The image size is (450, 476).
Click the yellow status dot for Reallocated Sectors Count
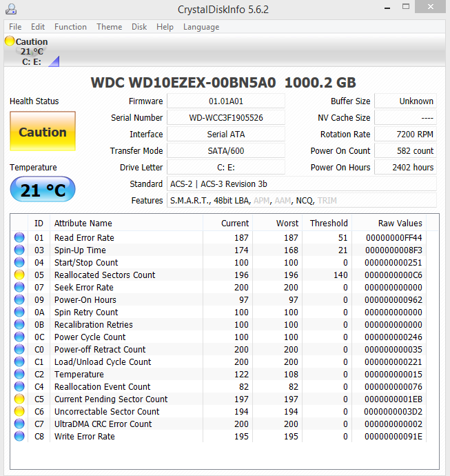19,275
